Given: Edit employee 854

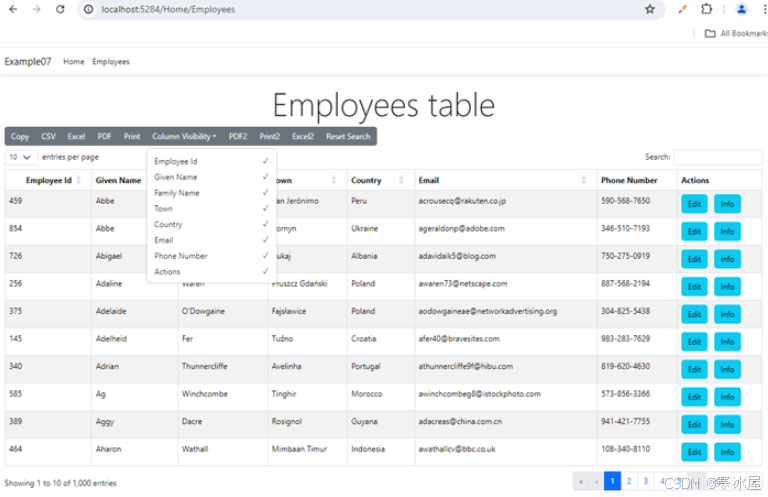Looking at the screenshot, I should pos(694,231).
